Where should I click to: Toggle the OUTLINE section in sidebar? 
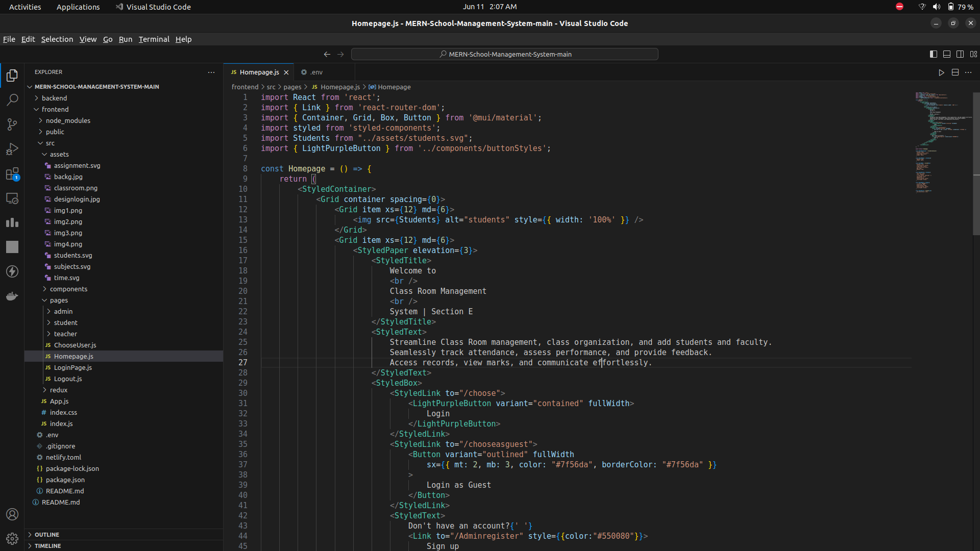[47, 534]
